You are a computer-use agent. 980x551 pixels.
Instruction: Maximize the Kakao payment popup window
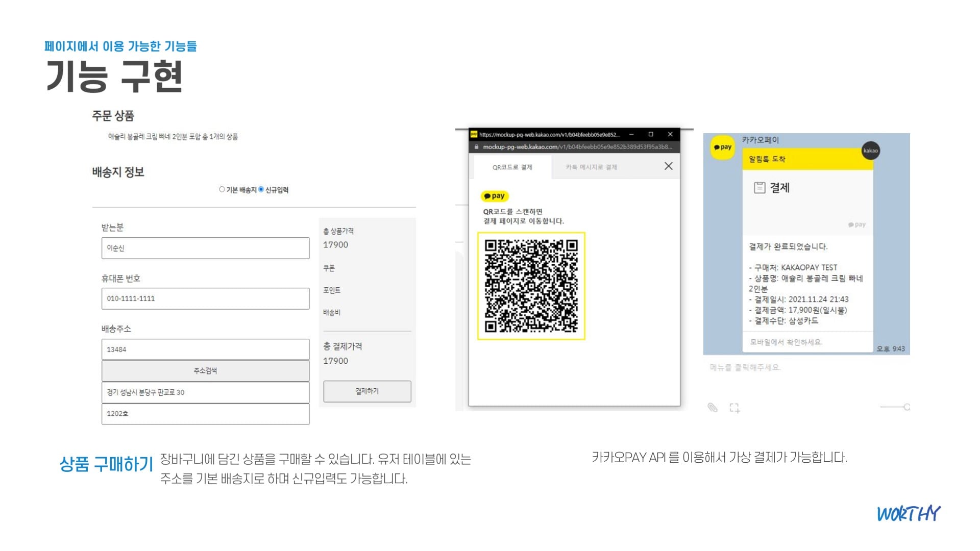pyautogui.click(x=651, y=134)
